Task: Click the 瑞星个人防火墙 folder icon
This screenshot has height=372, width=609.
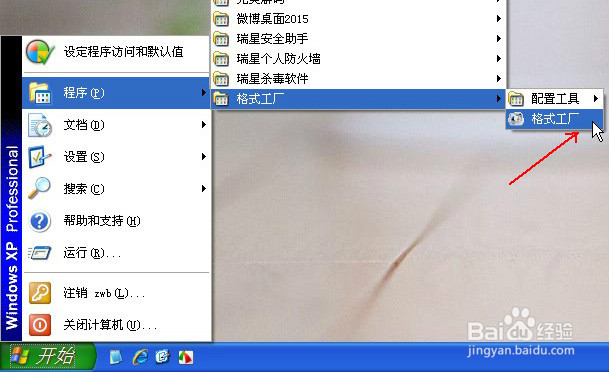Action: (221, 59)
